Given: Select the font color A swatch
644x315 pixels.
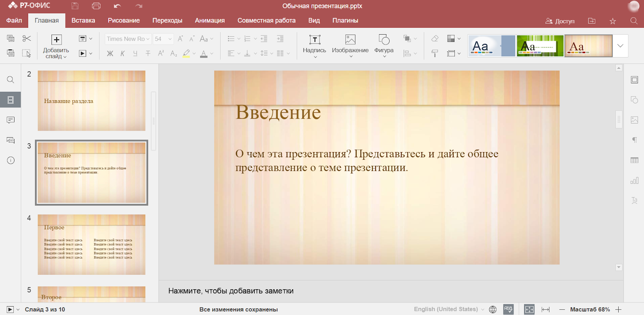Looking at the screenshot, I should click(204, 53).
